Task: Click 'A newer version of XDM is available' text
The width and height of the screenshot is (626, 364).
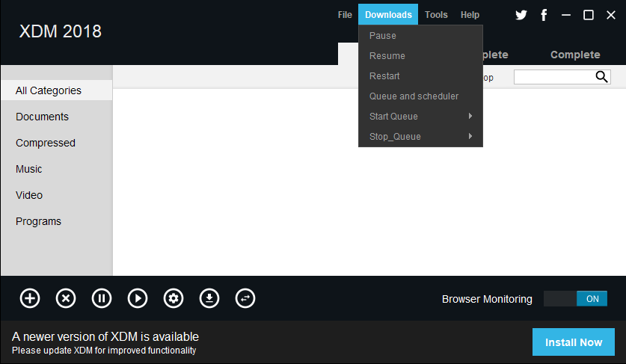Action: (105, 336)
